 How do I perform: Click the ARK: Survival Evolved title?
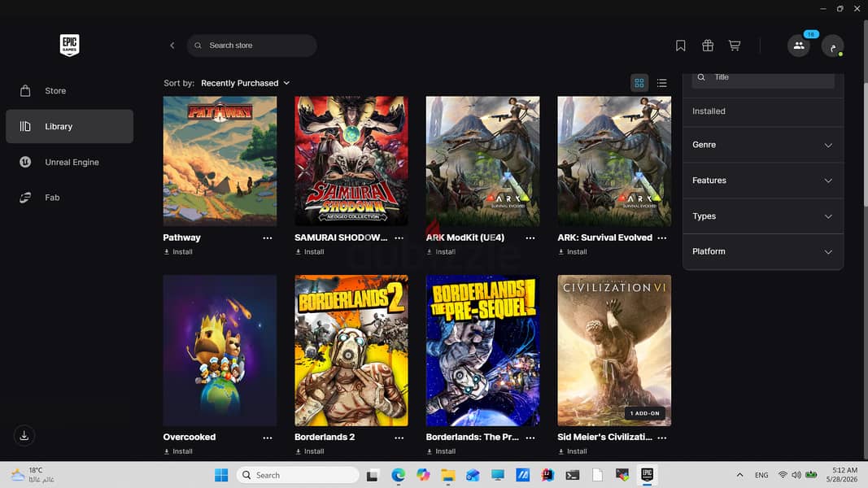click(604, 238)
